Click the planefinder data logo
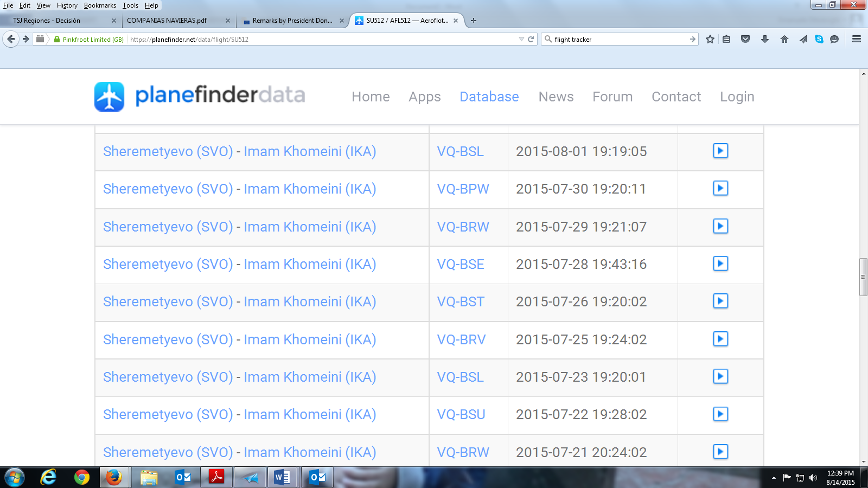 pyautogui.click(x=200, y=96)
